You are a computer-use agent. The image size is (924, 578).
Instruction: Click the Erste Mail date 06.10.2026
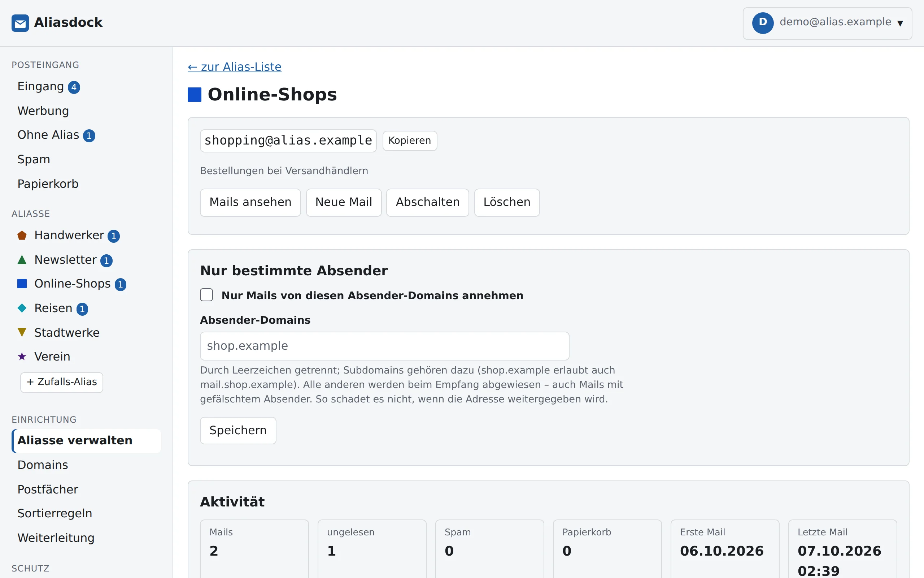722,551
